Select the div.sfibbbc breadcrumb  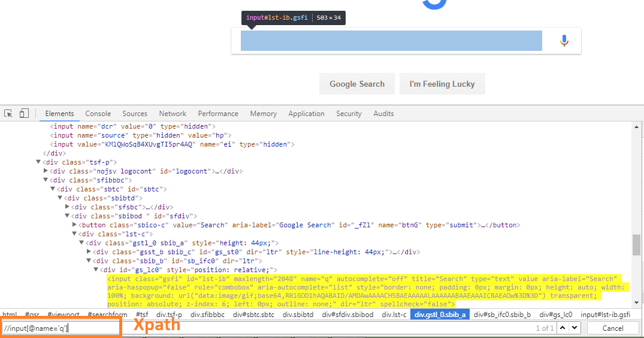tap(207, 315)
